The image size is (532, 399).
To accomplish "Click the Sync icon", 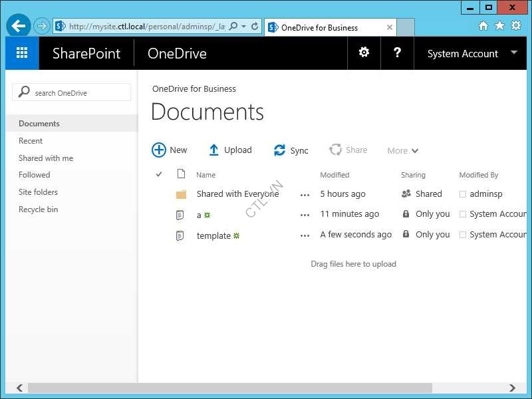I will point(279,151).
